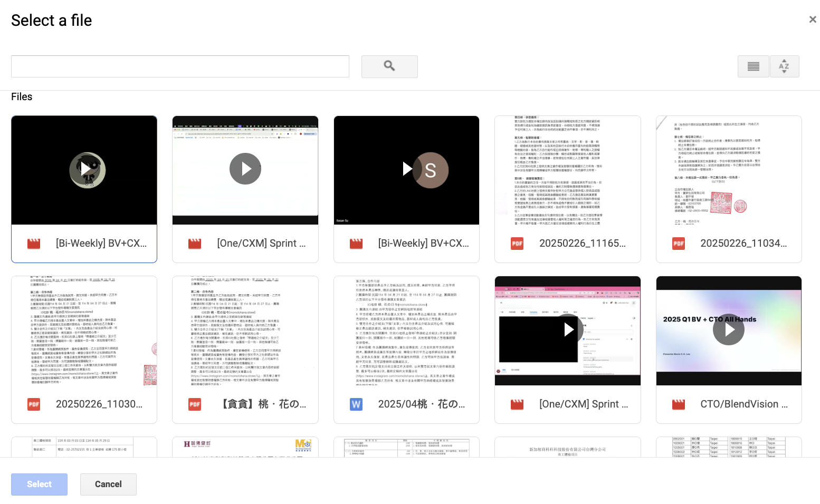The height and width of the screenshot is (504, 820).
Task: Open the video thumbnail with S avatar
Action: coord(406,170)
